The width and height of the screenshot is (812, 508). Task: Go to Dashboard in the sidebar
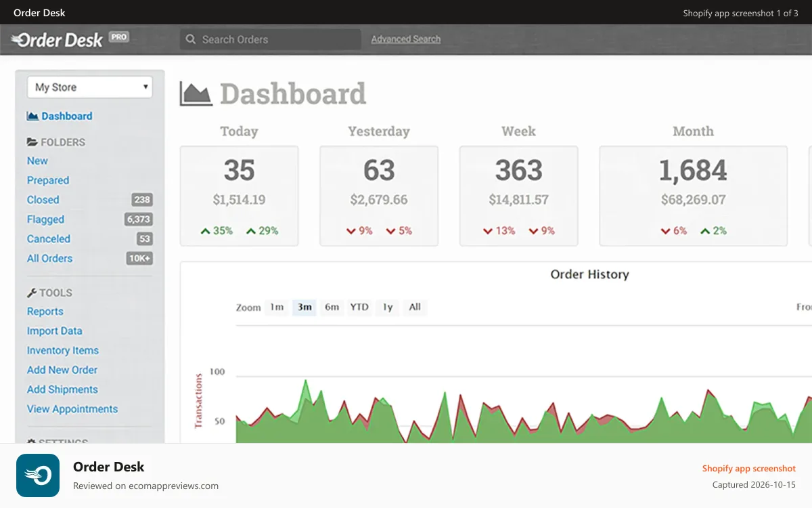click(67, 116)
